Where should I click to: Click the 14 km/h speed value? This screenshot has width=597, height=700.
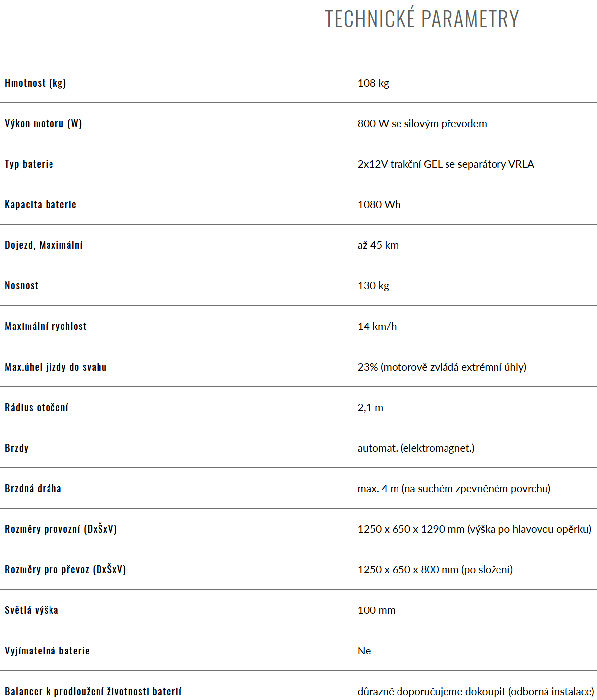[x=377, y=327]
